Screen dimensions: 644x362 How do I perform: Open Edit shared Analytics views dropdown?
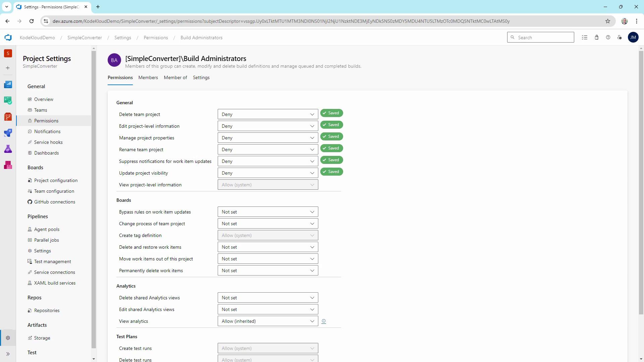[268, 309]
